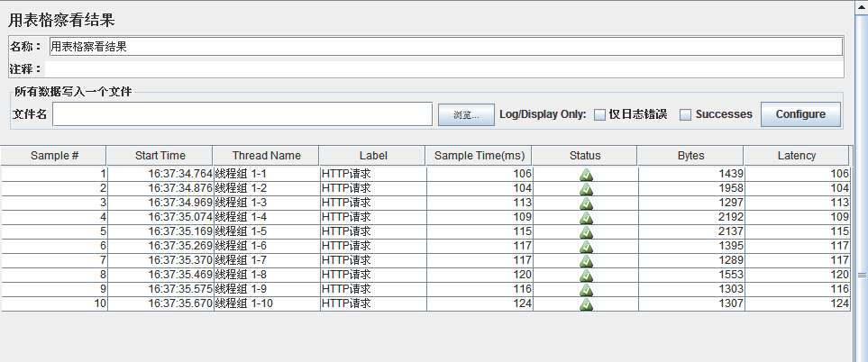Select thread name 线程组 1-6
Screen dimensions: 868x362
click(241, 246)
